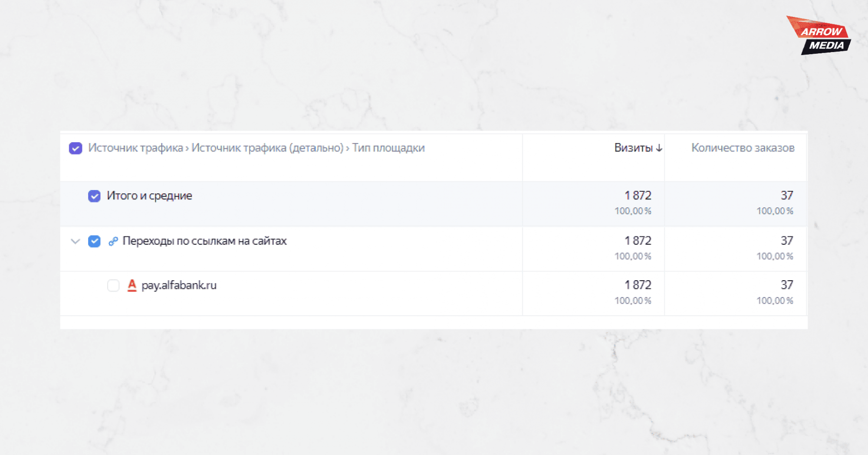The width and height of the screenshot is (868, 455).
Task: Select the Источник трафика breadcrumb
Action: 135,148
